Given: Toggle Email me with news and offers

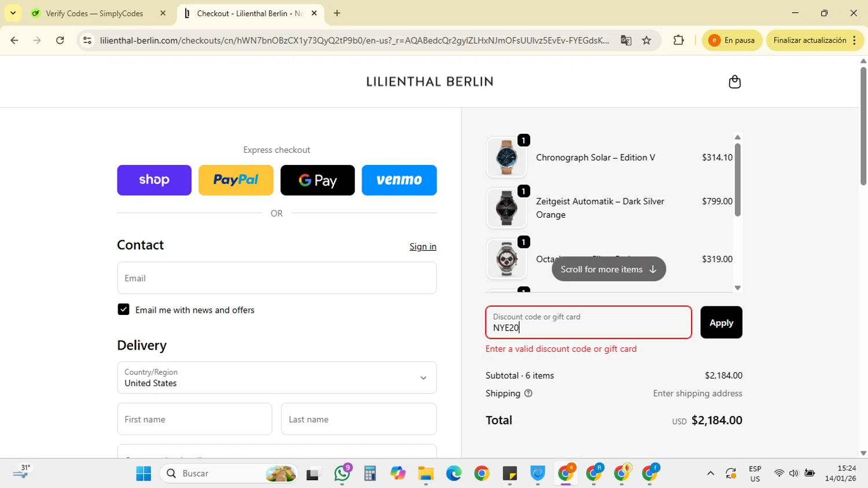Looking at the screenshot, I should click(123, 310).
